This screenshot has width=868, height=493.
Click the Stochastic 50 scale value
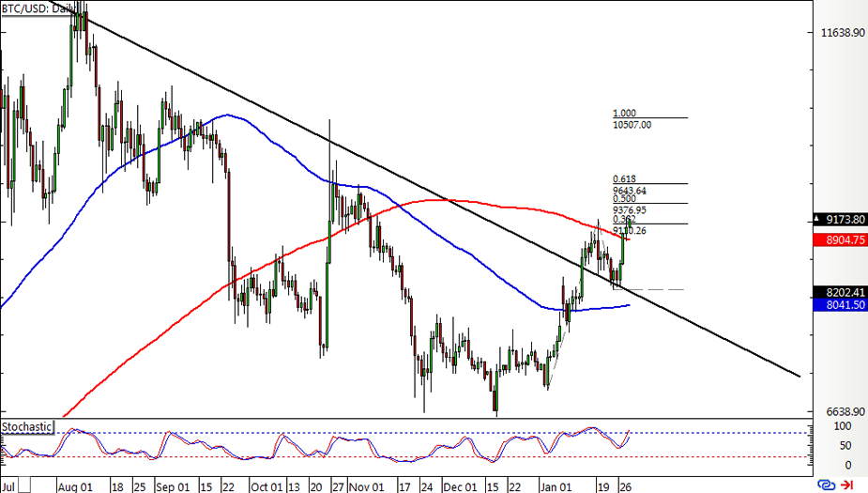[x=845, y=446]
